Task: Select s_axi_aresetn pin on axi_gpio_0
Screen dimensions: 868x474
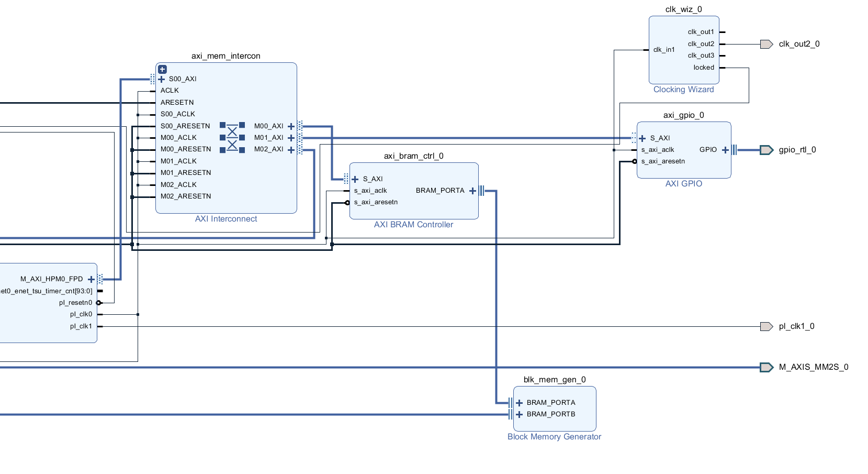Action: point(663,161)
